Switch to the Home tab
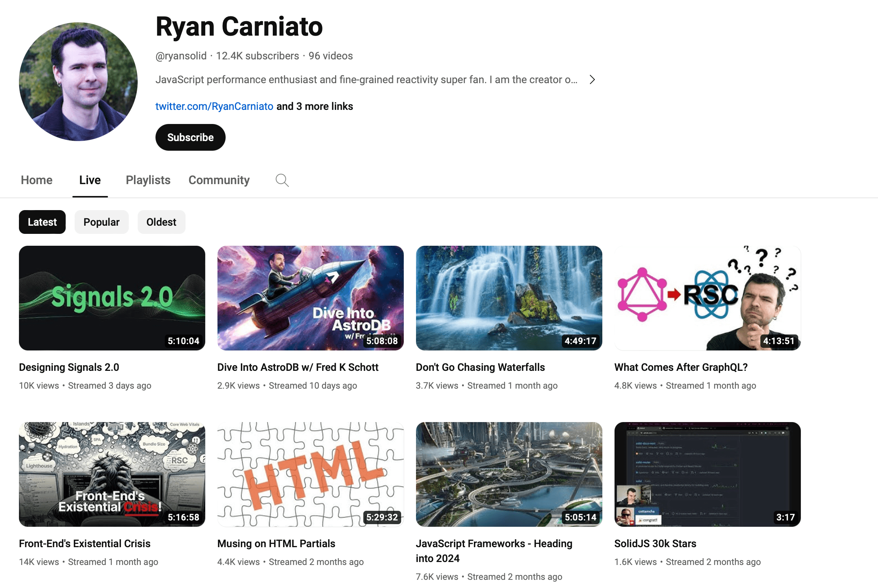 pyautogui.click(x=36, y=180)
